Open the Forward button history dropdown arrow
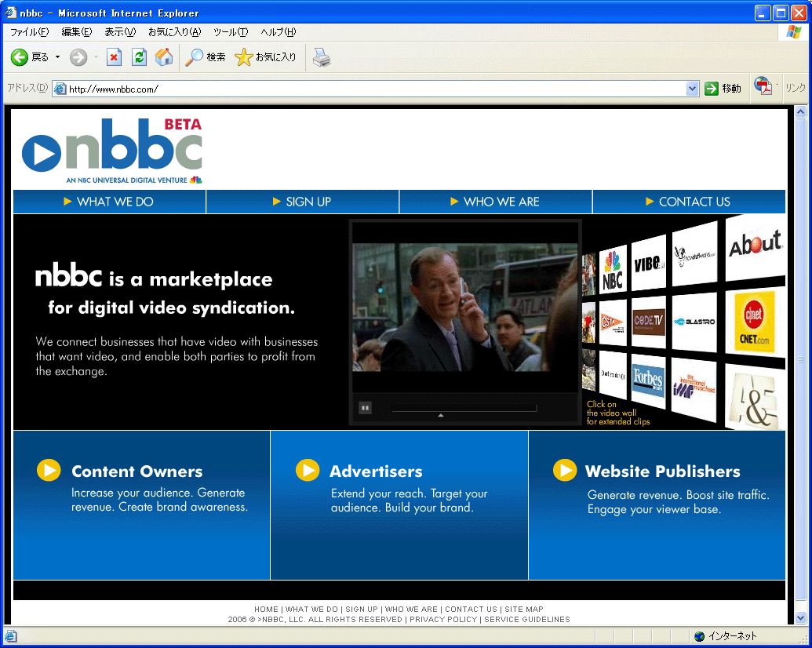 96,57
